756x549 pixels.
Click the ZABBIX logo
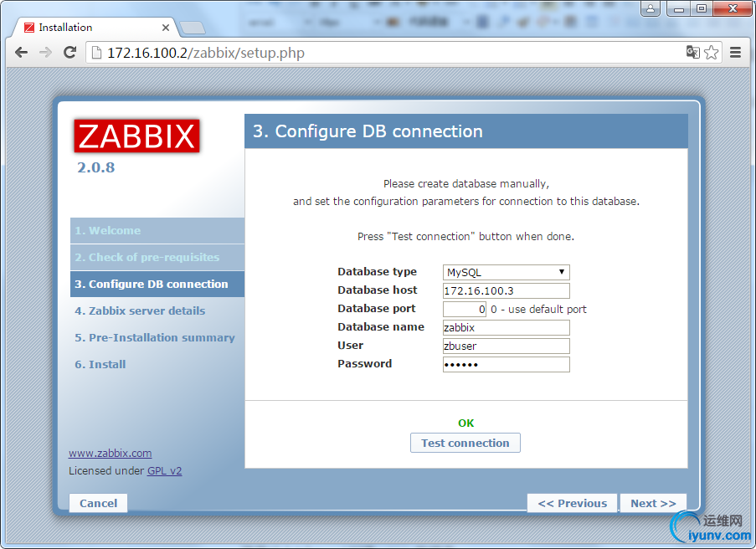[x=137, y=136]
